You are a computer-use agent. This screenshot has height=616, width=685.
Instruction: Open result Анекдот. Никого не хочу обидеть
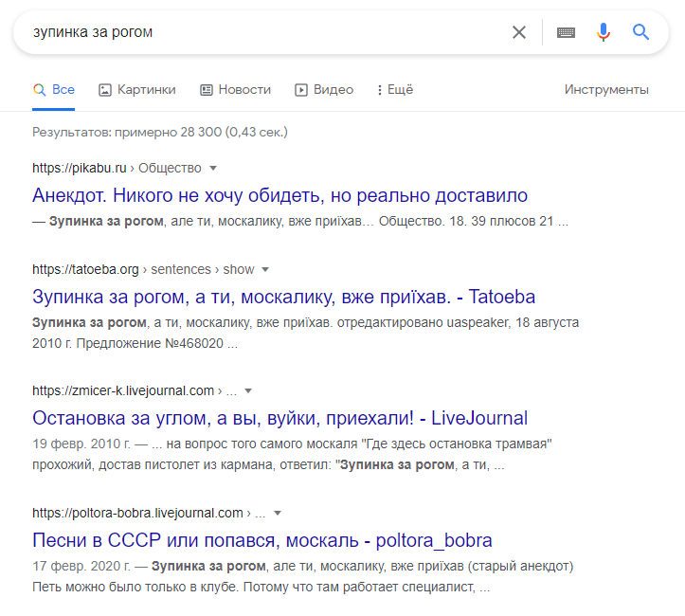coord(280,195)
